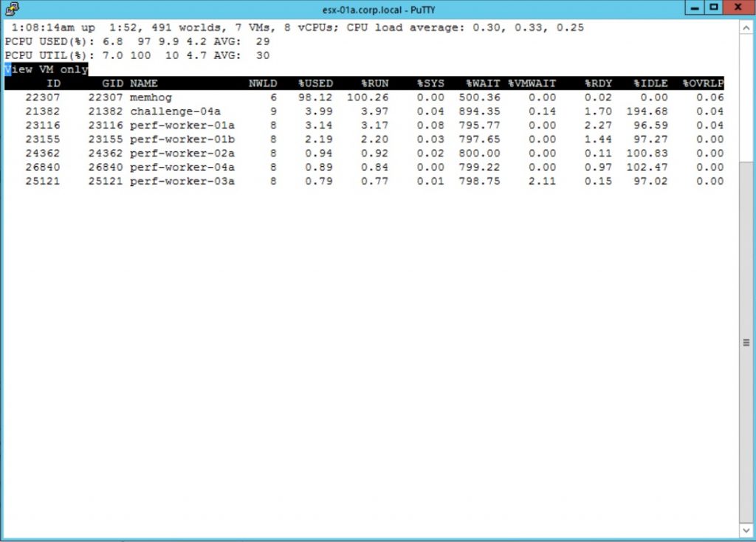Open the PuTTY system menu icon
Viewport: 756px width, 542px height.
pyautogui.click(x=12, y=8)
